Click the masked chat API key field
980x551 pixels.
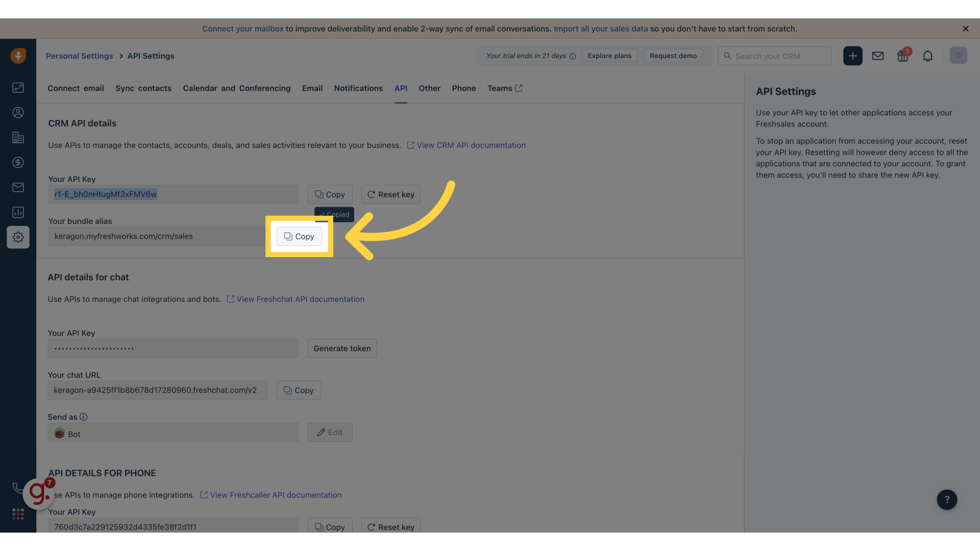(173, 348)
